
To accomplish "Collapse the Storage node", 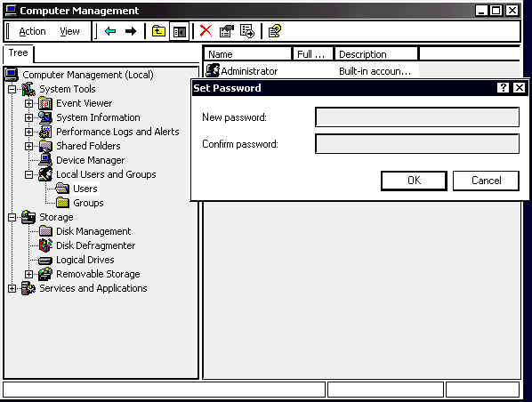I will click(x=12, y=217).
